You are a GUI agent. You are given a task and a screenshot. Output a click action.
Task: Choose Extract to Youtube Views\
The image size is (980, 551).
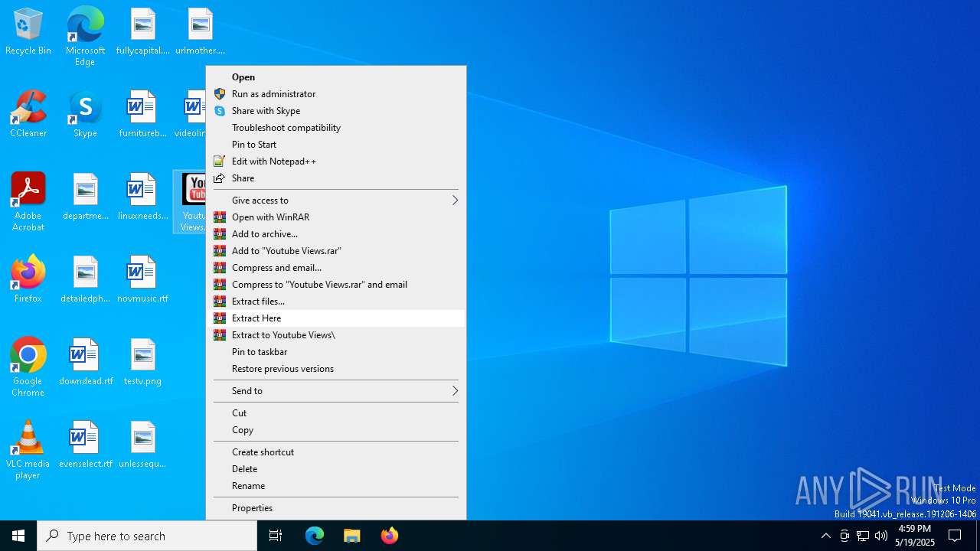(x=336, y=335)
